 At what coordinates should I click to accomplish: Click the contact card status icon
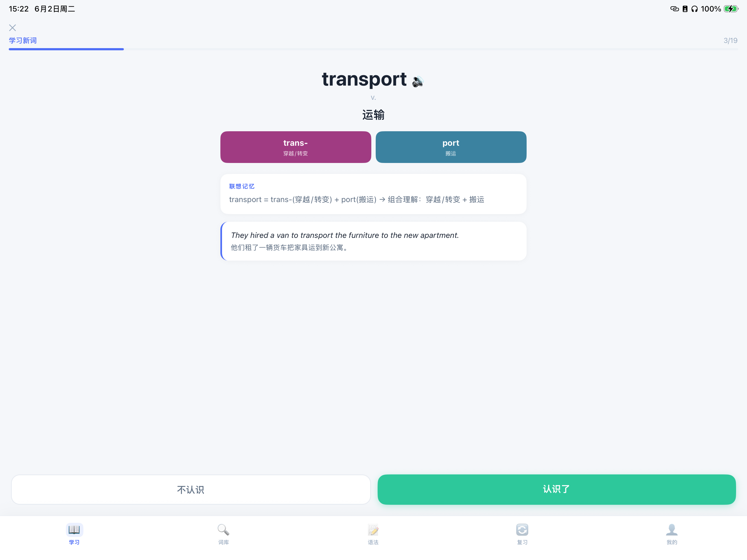pyautogui.click(x=685, y=9)
